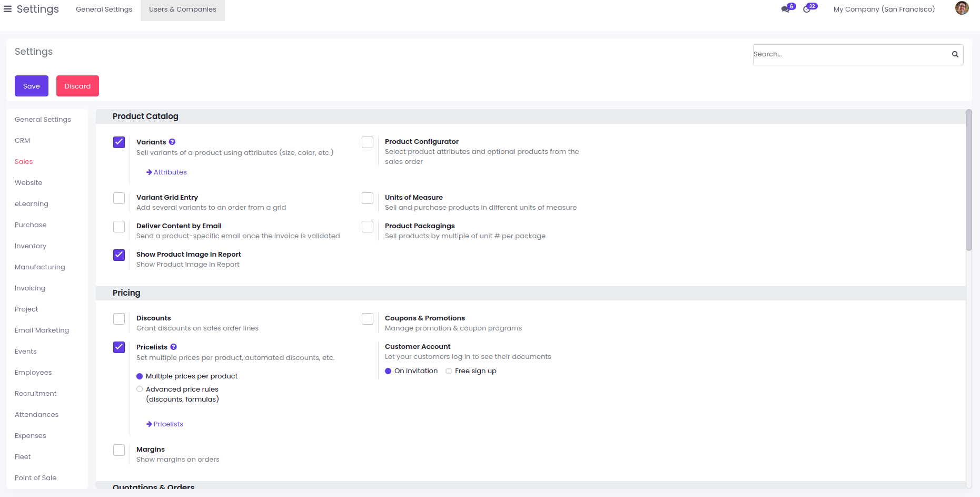Uncheck Show Product Image In Report

(x=119, y=255)
